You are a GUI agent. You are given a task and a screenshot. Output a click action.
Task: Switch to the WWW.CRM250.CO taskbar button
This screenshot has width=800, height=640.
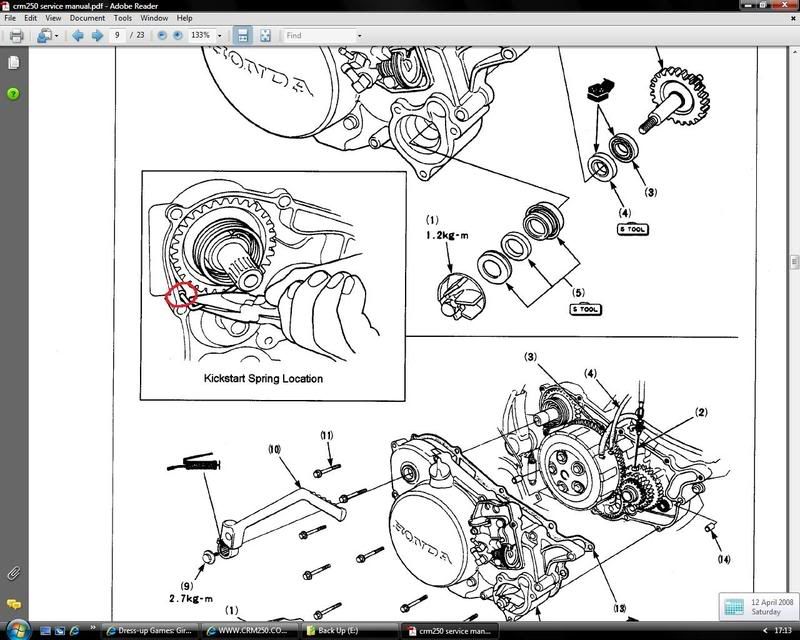pyautogui.click(x=250, y=631)
